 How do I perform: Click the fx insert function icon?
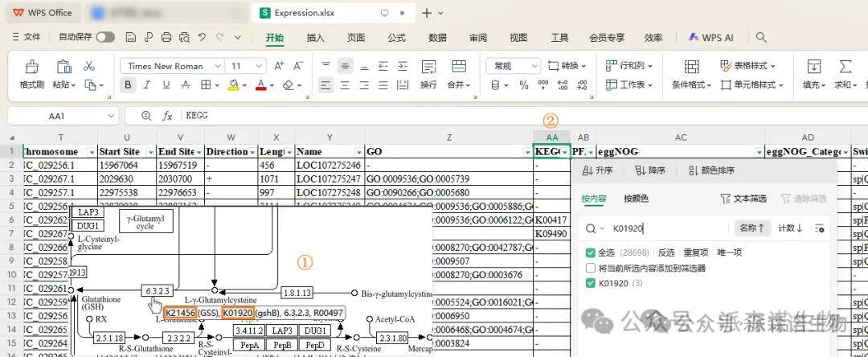click(x=167, y=116)
